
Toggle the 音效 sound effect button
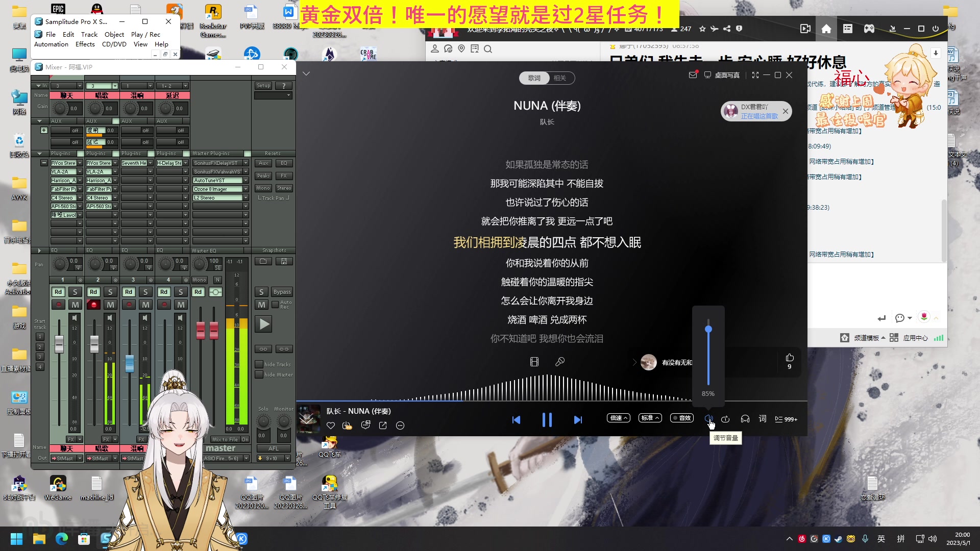[682, 418]
